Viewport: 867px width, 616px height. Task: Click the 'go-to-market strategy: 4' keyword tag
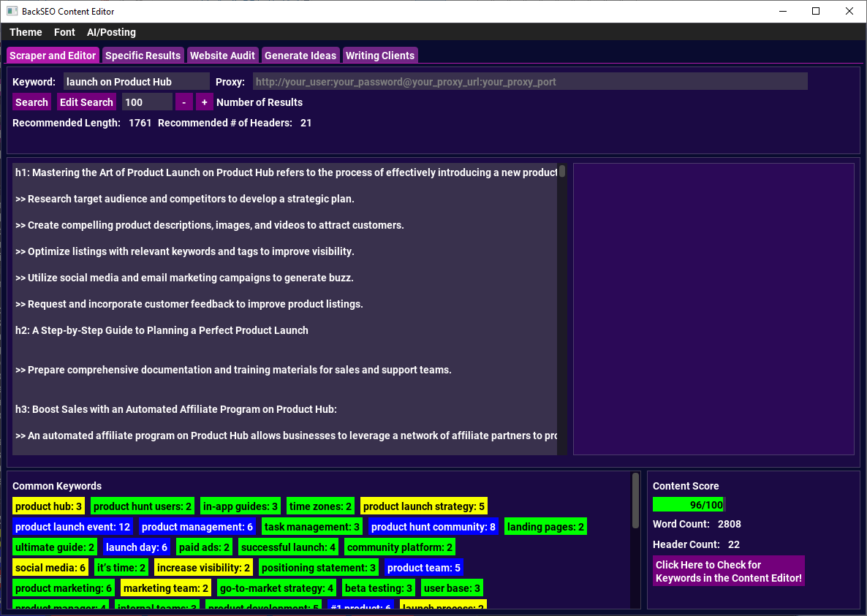(276, 588)
